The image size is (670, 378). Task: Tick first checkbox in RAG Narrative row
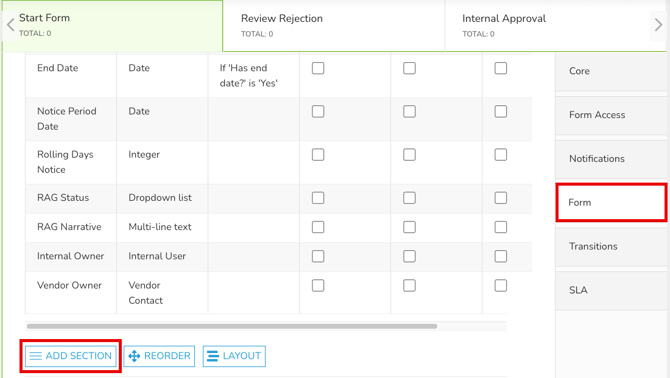[318, 227]
